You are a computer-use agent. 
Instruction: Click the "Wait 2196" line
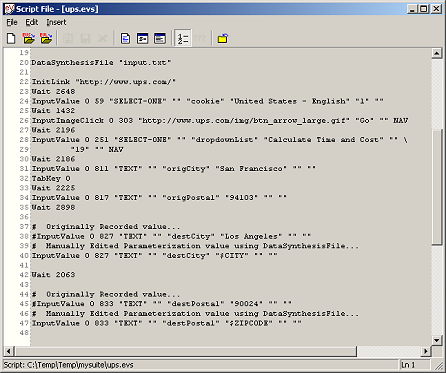(53, 130)
